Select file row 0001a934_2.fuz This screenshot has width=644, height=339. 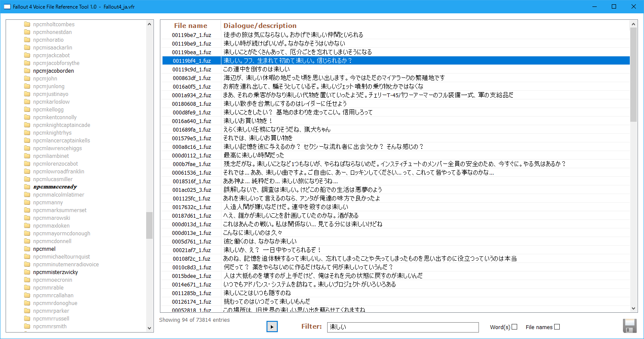coord(396,95)
